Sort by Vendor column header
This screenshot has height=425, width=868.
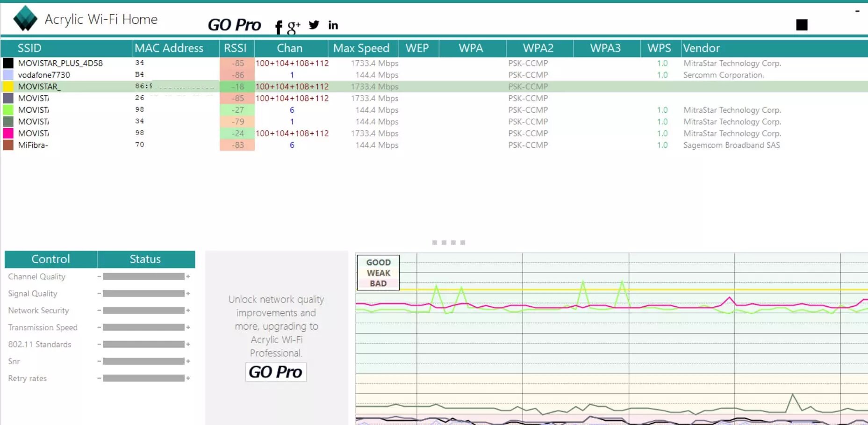774,48
